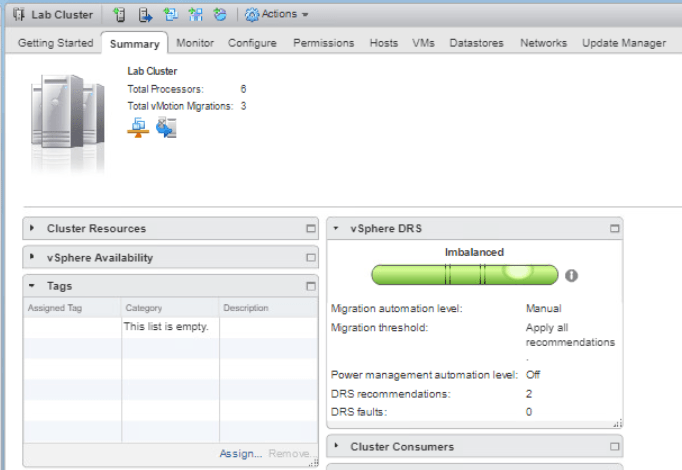Image resolution: width=682 pixels, height=470 pixels.
Task: Expand the vSphere Availability section
Action: pyautogui.click(x=34, y=258)
